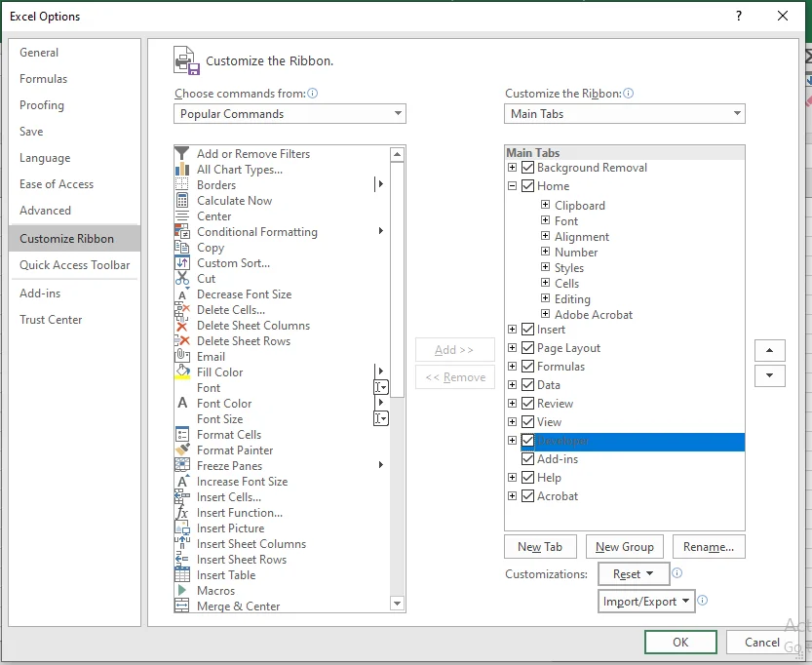Viewport: 812px width, 665px height.
Task: Click the New Group button
Action: (625, 547)
